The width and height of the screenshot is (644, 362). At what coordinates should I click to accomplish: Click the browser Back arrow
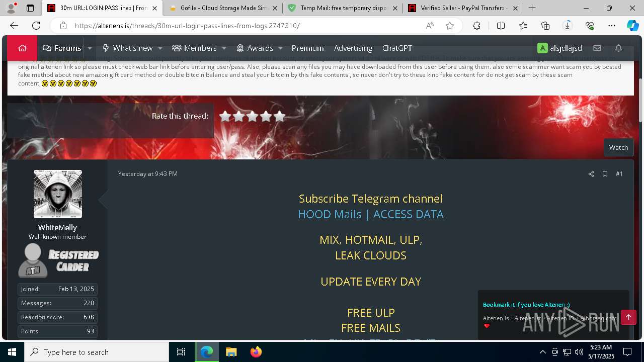pos(14,26)
